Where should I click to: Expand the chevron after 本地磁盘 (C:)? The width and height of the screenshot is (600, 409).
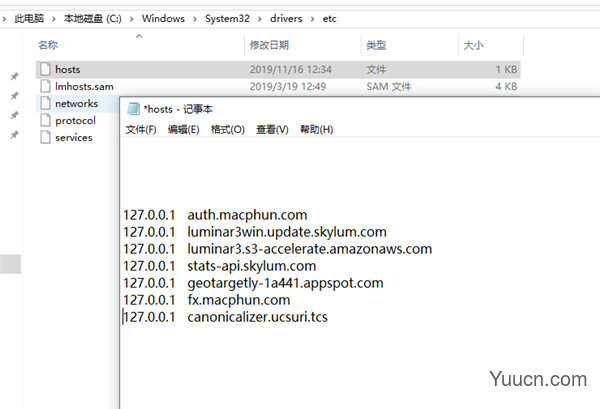132,19
